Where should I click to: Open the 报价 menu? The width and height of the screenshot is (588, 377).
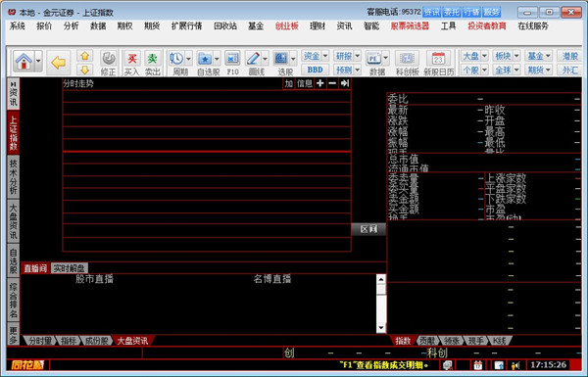[44, 25]
